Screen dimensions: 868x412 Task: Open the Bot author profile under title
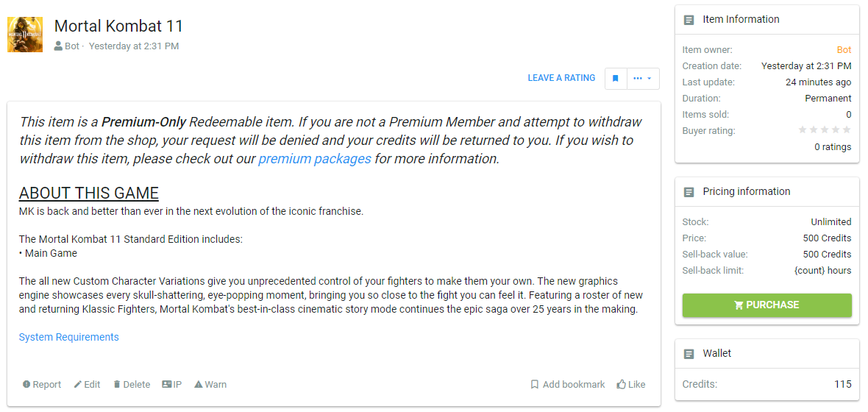[71, 46]
